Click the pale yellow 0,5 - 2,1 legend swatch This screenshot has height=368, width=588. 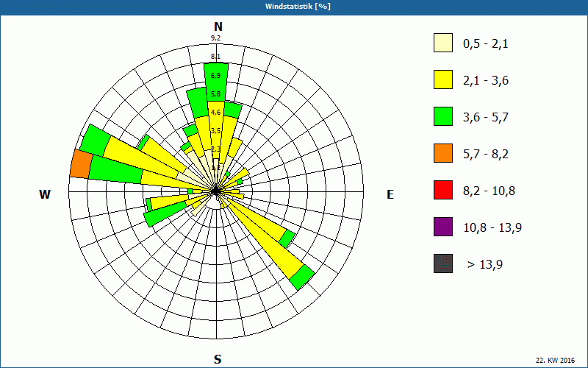443,43
